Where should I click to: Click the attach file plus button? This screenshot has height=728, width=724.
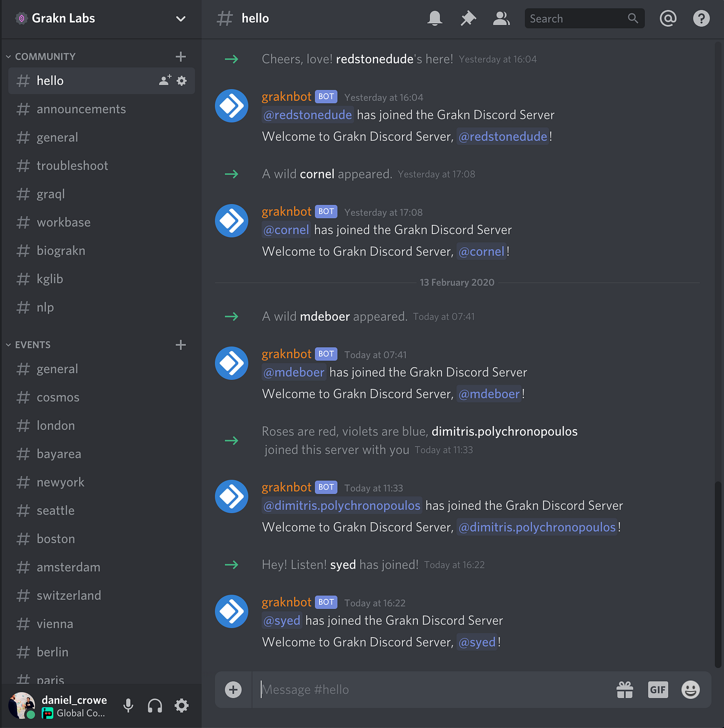(x=233, y=690)
